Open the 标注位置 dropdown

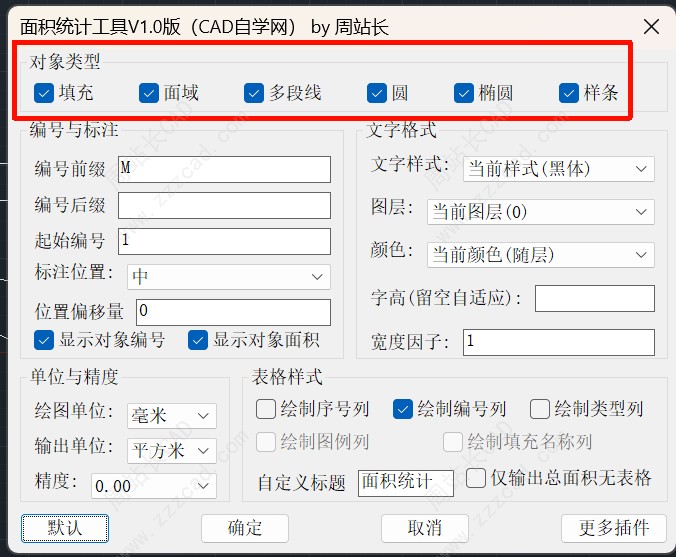(229, 276)
